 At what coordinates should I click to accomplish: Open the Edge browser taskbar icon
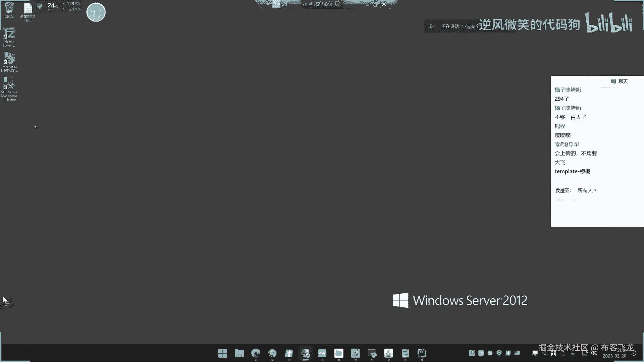(x=256, y=353)
